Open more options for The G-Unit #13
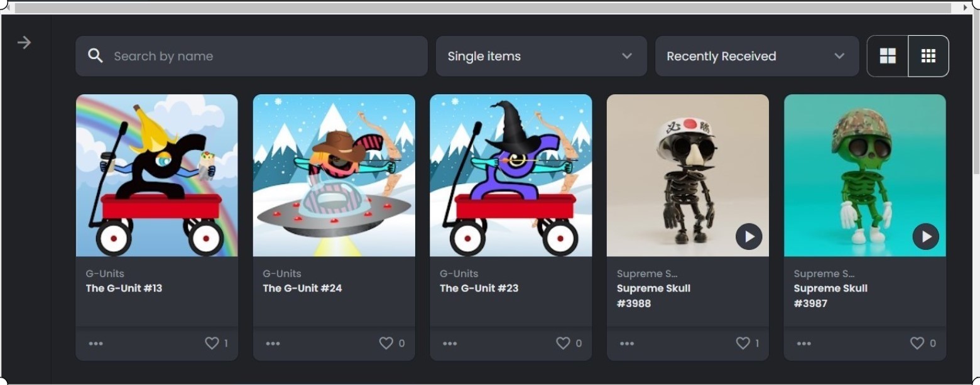The image size is (980, 385). [x=96, y=344]
